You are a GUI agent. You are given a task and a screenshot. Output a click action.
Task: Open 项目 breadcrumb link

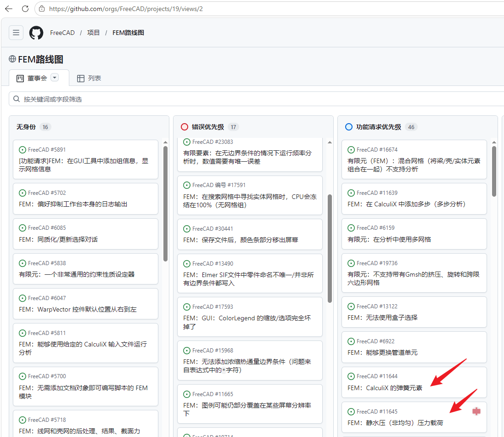[x=93, y=33]
